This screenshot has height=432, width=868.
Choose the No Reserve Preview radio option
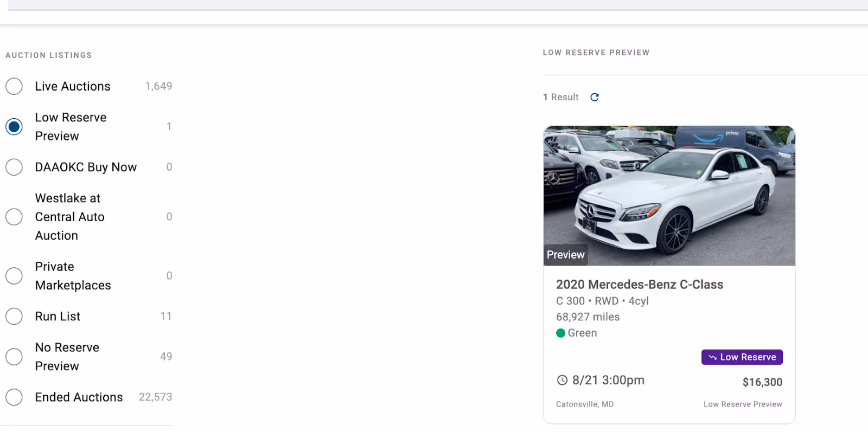[x=14, y=357]
